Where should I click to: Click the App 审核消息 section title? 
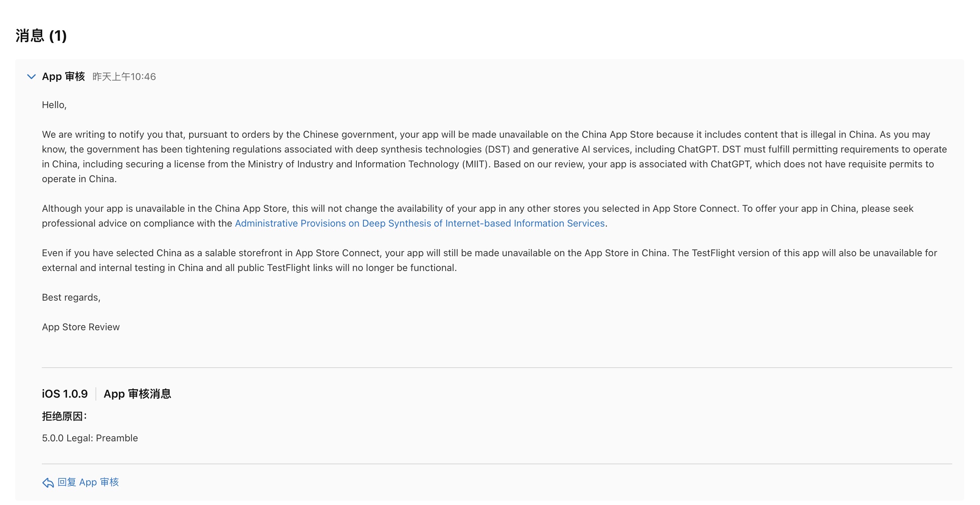coord(137,394)
